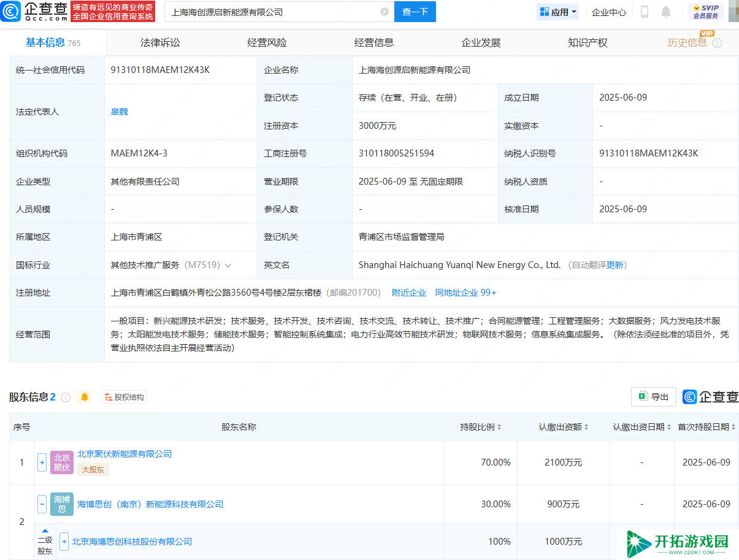Switch to 基本信息 tab

53,42
